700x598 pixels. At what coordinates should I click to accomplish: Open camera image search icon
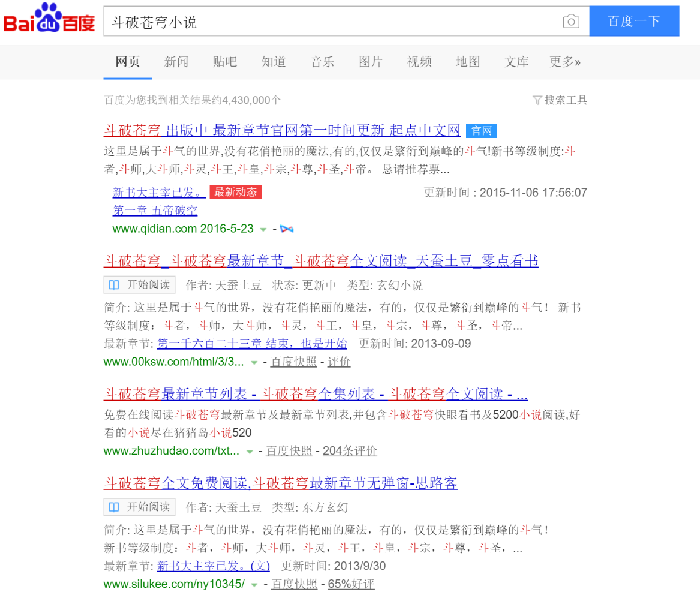coord(571,21)
